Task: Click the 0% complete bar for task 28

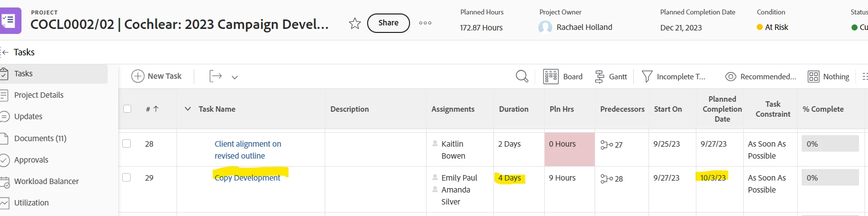Action: click(x=830, y=144)
